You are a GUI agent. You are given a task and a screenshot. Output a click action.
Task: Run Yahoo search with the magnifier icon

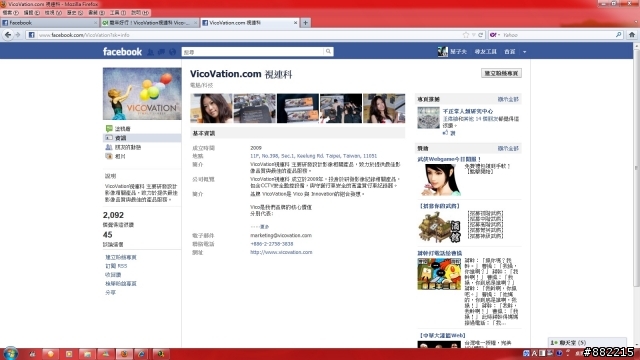coord(618,35)
